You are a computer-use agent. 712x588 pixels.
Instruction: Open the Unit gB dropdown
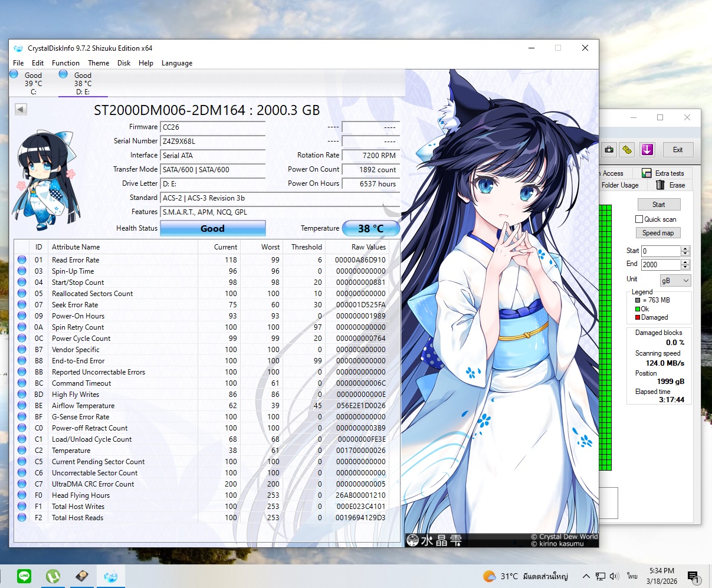[674, 281]
